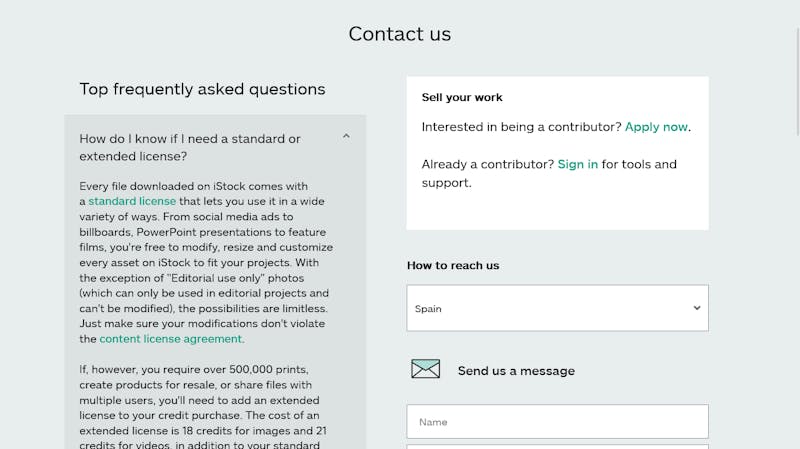Focus the Name input field

click(557, 422)
